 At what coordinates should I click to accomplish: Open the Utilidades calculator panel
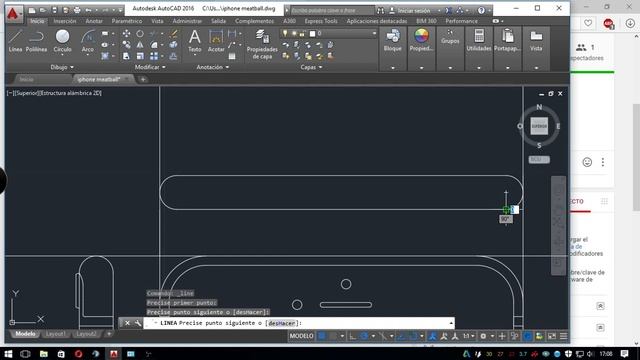(x=479, y=40)
